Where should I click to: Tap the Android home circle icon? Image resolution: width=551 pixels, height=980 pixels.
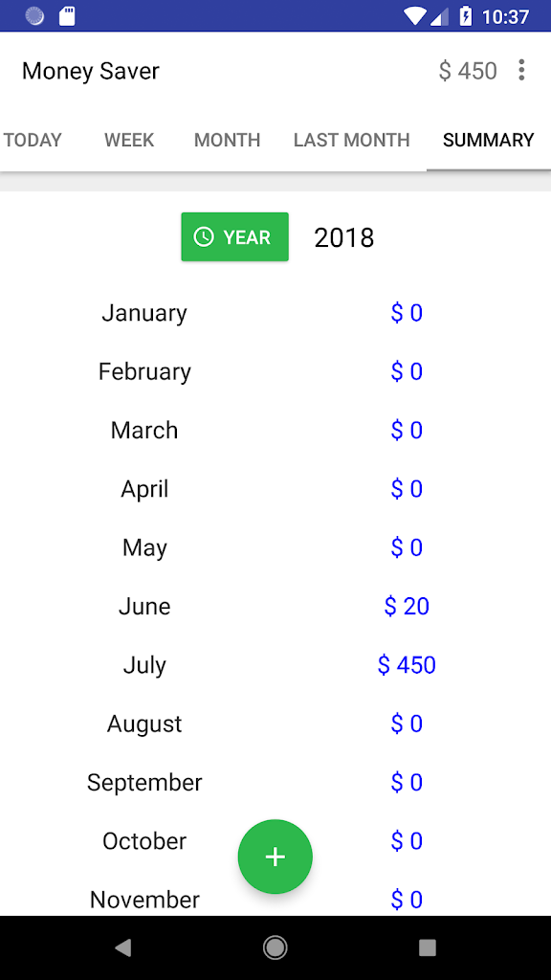[275, 947]
